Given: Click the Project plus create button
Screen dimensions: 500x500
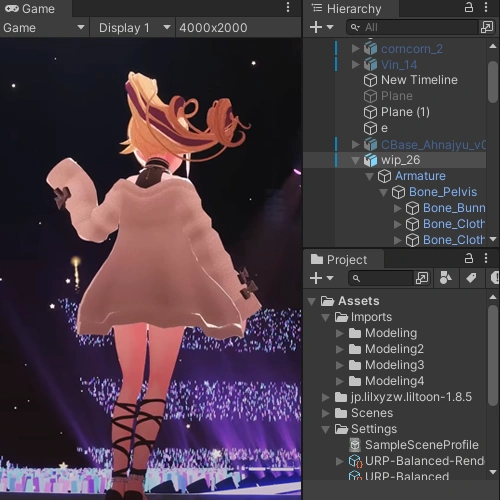Looking at the screenshot, I should pyautogui.click(x=316, y=278).
